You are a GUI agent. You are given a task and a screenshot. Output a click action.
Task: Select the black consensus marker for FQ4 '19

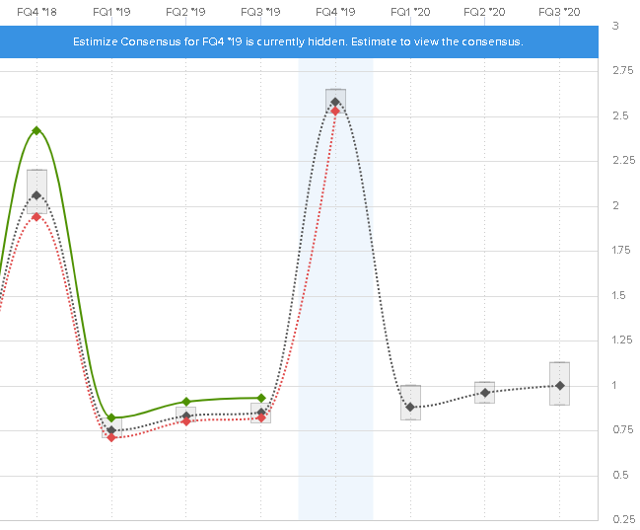pyautogui.click(x=336, y=102)
